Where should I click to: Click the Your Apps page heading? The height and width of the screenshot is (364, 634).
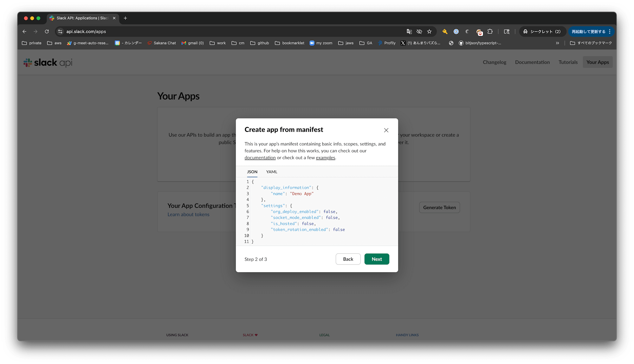pyautogui.click(x=178, y=96)
